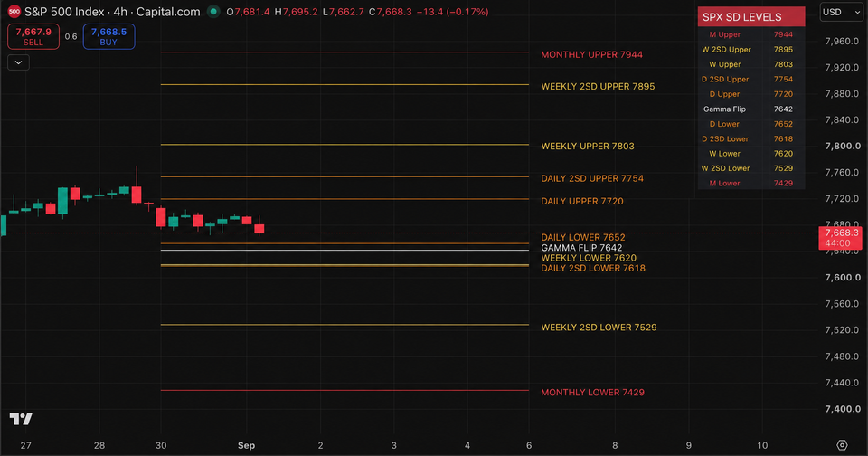868x456 pixels.
Task: Select the Gamma Flip table row
Action: click(751, 109)
